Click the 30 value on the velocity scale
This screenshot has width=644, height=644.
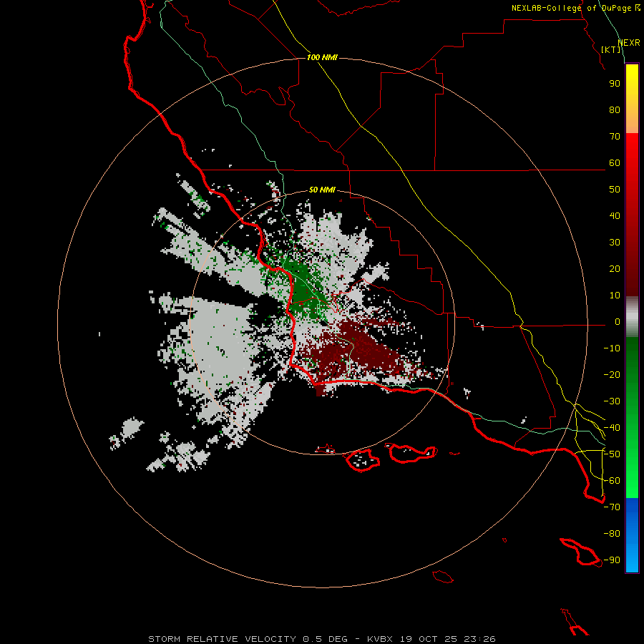(x=615, y=243)
